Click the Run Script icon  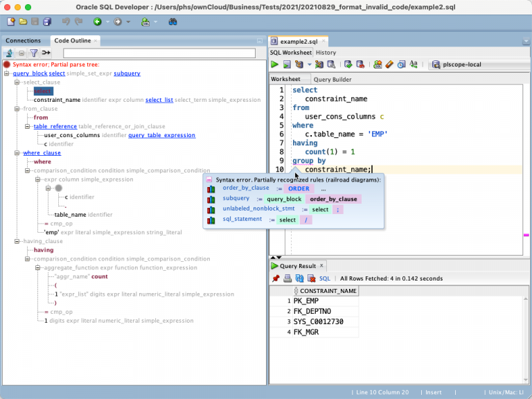pyautogui.click(x=287, y=64)
